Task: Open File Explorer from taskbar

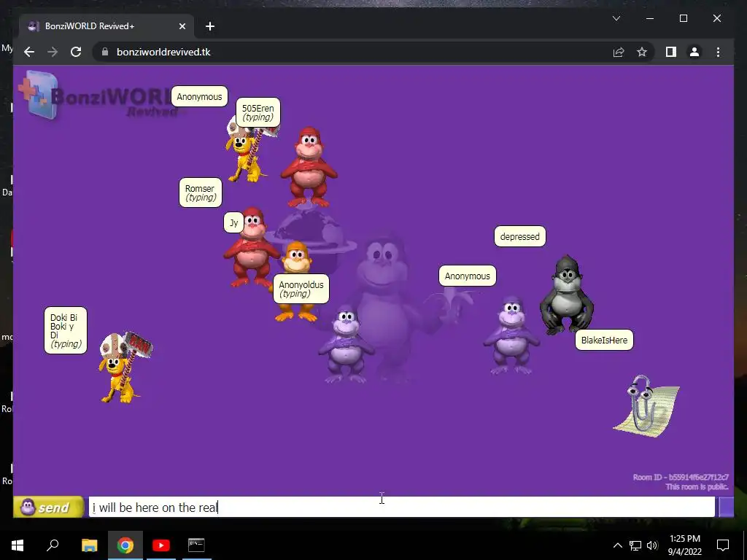Action: 89,545
